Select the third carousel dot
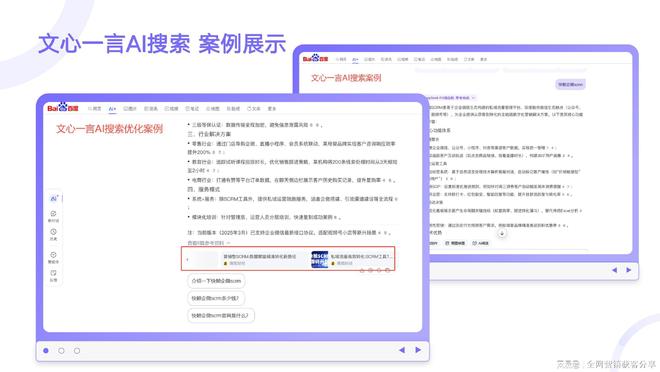This screenshot has width=660, height=372. (x=77, y=350)
